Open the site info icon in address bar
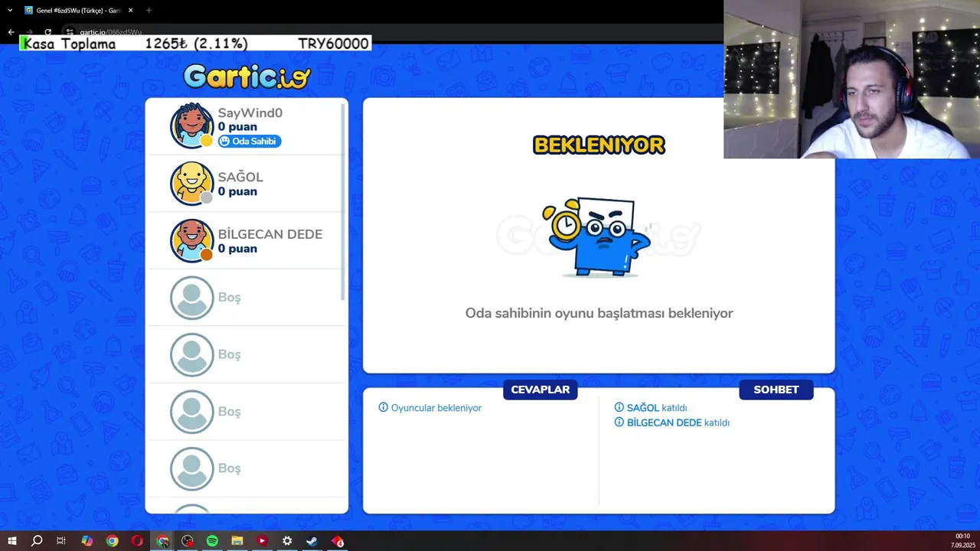980x551 pixels. [x=69, y=32]
